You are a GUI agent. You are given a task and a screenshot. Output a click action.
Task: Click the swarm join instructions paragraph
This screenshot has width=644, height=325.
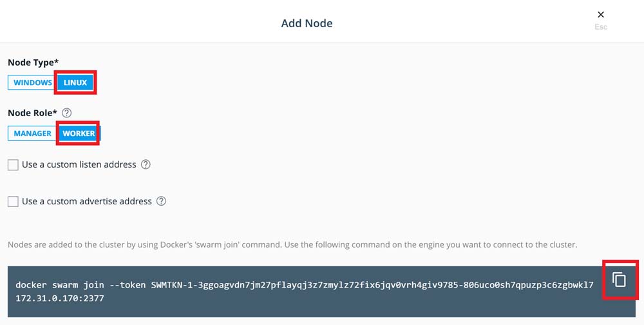pyautogui.click(x=292, y=245)
